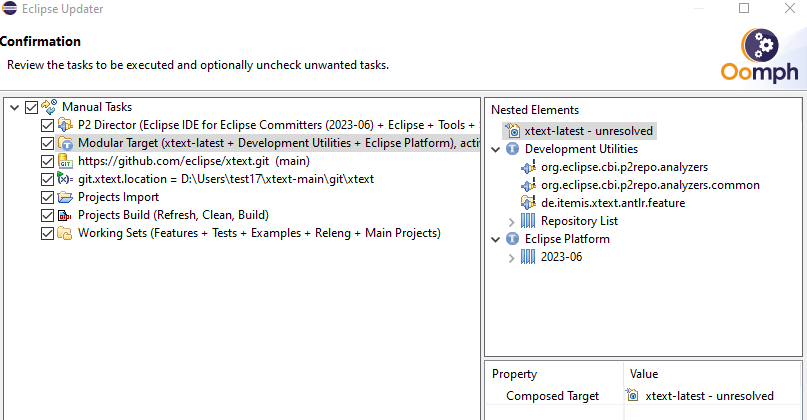Image resolution: width=807 pixels, height=420 pixels.
Task: Click the xtext-latest unresolved target icon in Nested Elements
Action: click(x=513, y=131)
